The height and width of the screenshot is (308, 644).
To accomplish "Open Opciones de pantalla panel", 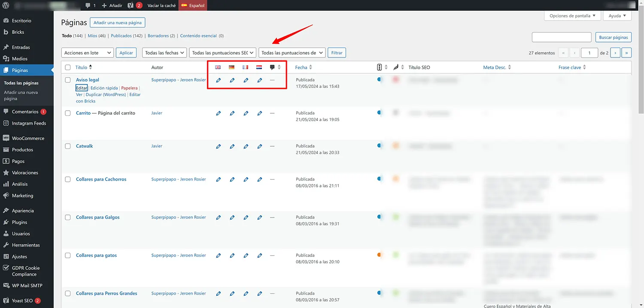I will pyautogui.click(x=572, y=16).
